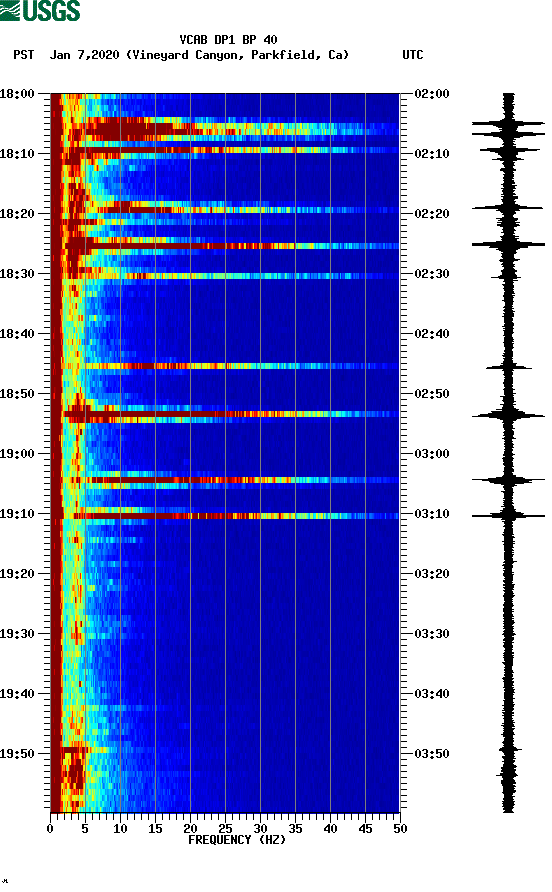Click the '02:50' UTC time label
Screen dimensions: 552x892
tap(432, 394)
